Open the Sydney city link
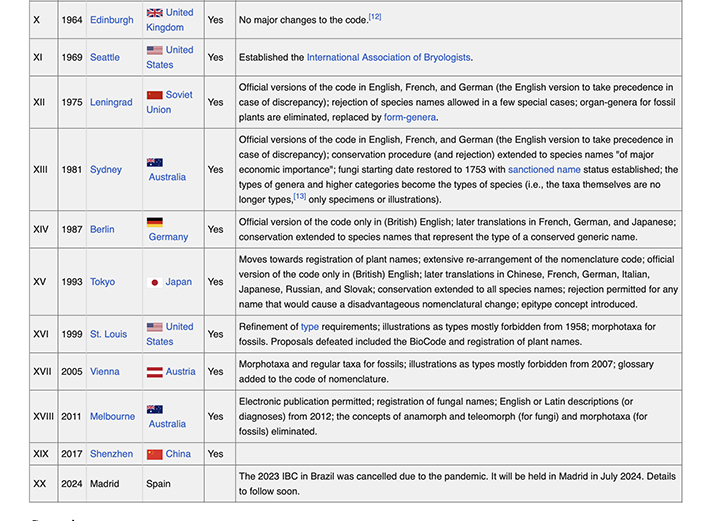The width and height of the screenshot is (709, 521). pyautogui.click(x=106, y=170)
